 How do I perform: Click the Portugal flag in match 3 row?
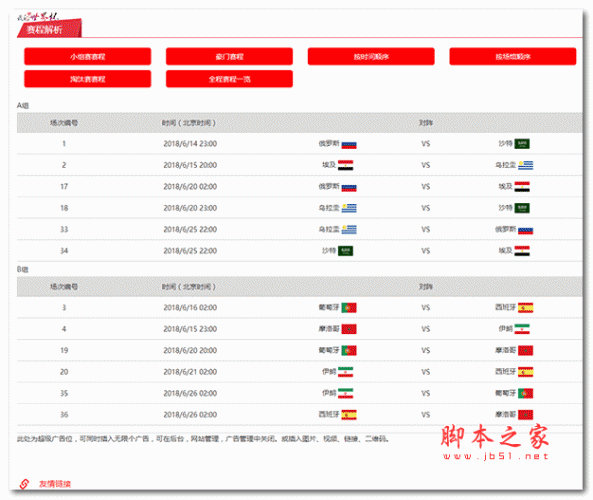(349, 308)
